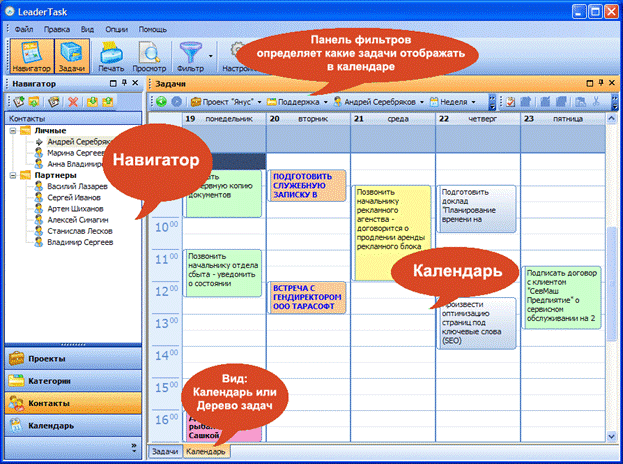
Task: Click the green back arrow in Задачи toolbar
Action: (x=162, y=102)
